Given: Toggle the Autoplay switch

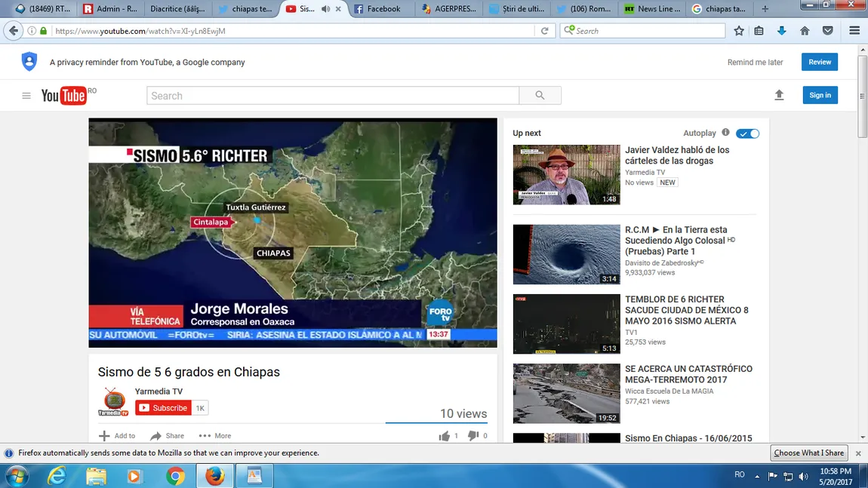Looking at the screenshot, I should (x=747, y=134).
